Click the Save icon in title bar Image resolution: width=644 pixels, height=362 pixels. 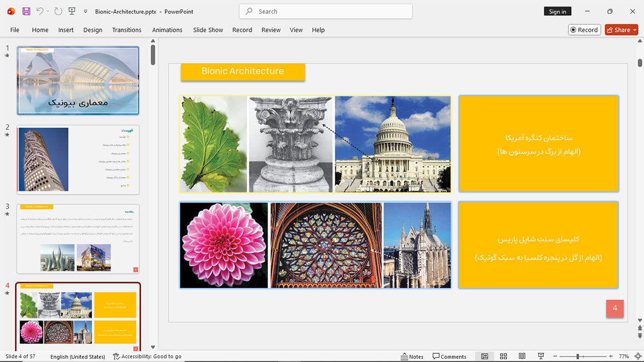pyautogui.click(x=26, y=12)
